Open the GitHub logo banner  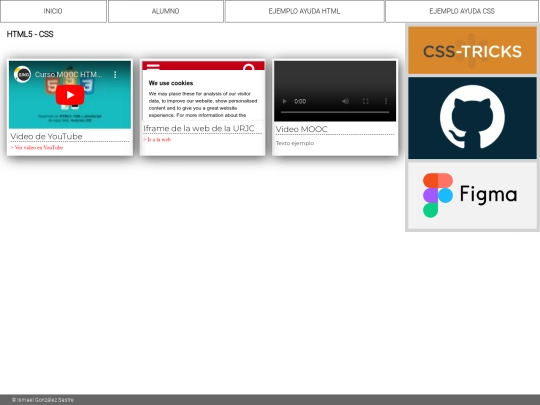(472, 118)
